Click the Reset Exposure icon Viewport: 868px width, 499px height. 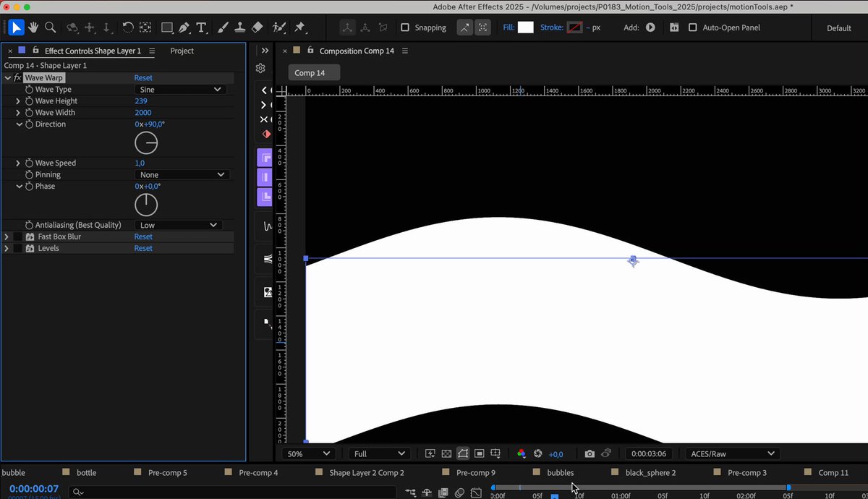(537, 453)
